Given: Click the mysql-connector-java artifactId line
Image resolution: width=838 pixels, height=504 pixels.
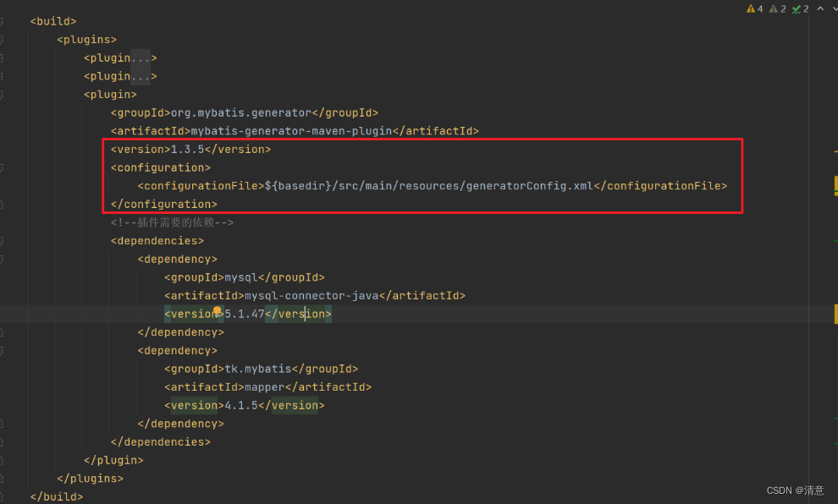Looking at the screenshot, I should 315,296.
